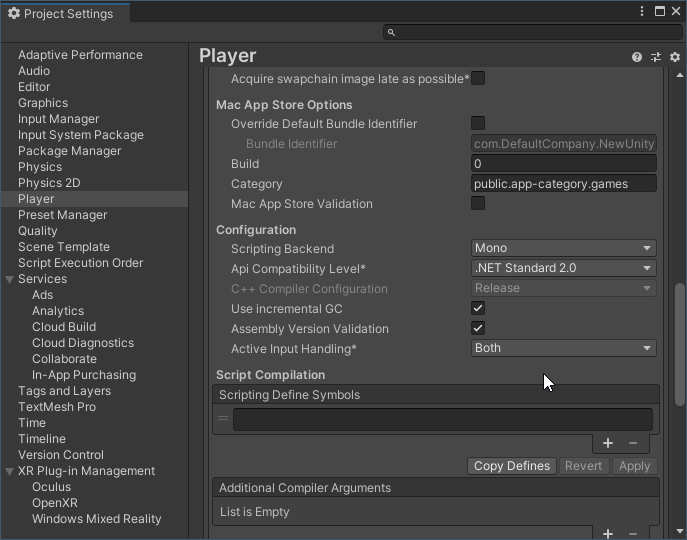Open Scene Template settings
The height and width of the screenshot is (540, 687).
(x=64, y=247)
